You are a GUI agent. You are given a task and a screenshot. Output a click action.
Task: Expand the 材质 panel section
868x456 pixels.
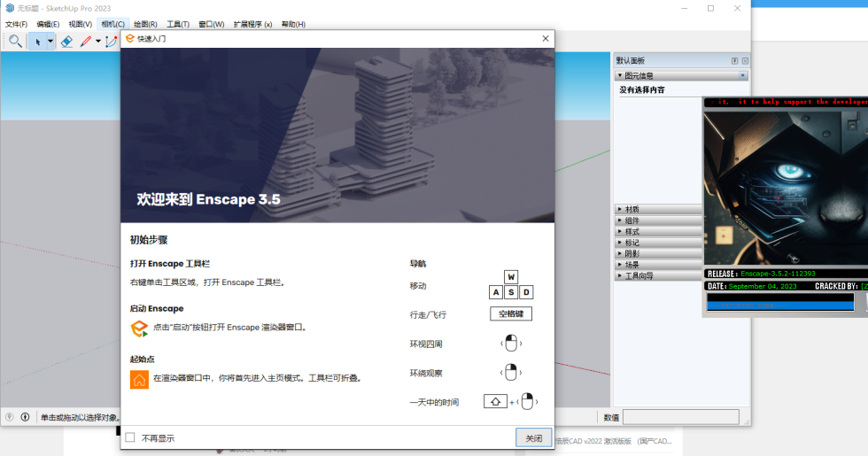pyautogui.click(x=631, y=209)
